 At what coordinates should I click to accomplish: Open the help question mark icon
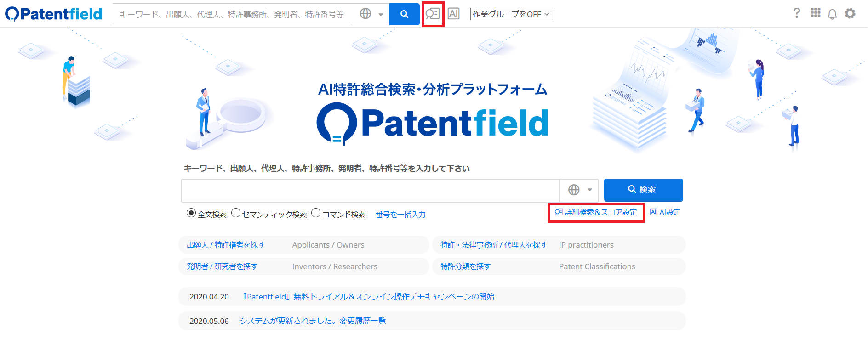pyautogui.click(x=797, y=13)
